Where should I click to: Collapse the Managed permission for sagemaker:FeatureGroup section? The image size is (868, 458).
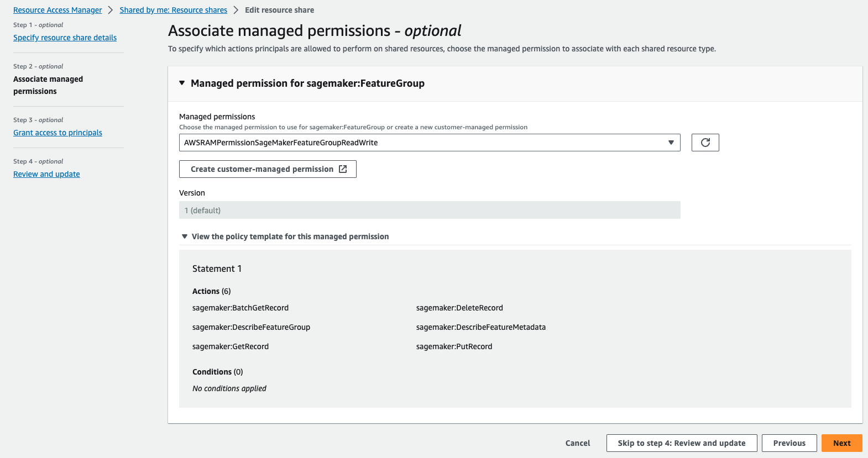(182, 83)
